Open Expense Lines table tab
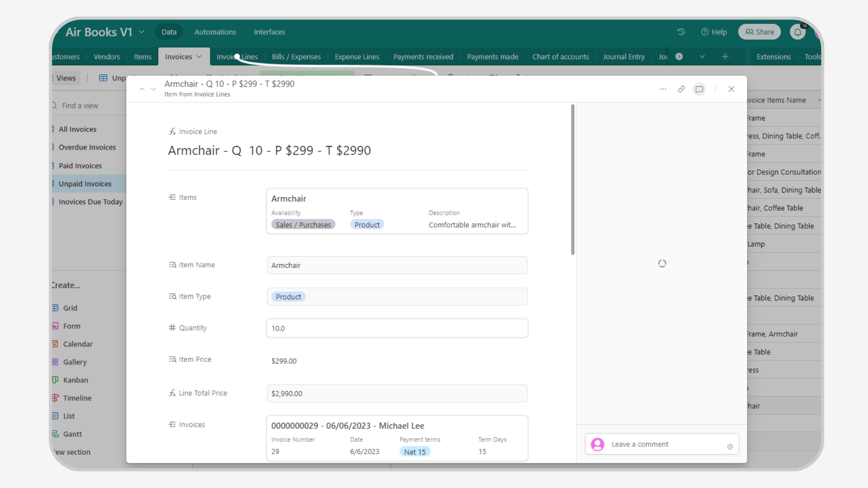 pos(357,56)
